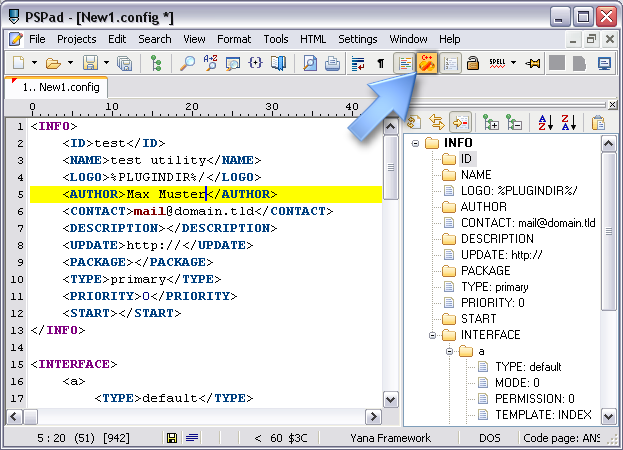
Task: Sort code explorer A to Z
Action: point(546,122)
